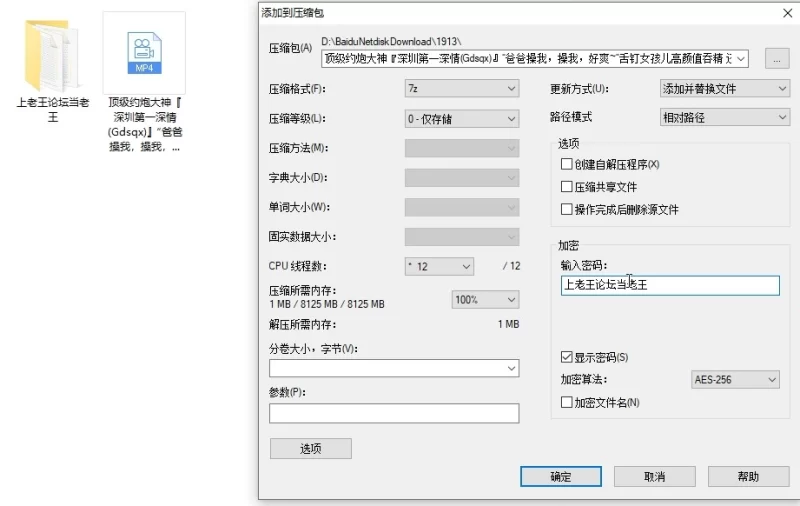
Task: Expand the 压缩等级 dropdown showing 仅存储
Action: click(x=462, y=119)
